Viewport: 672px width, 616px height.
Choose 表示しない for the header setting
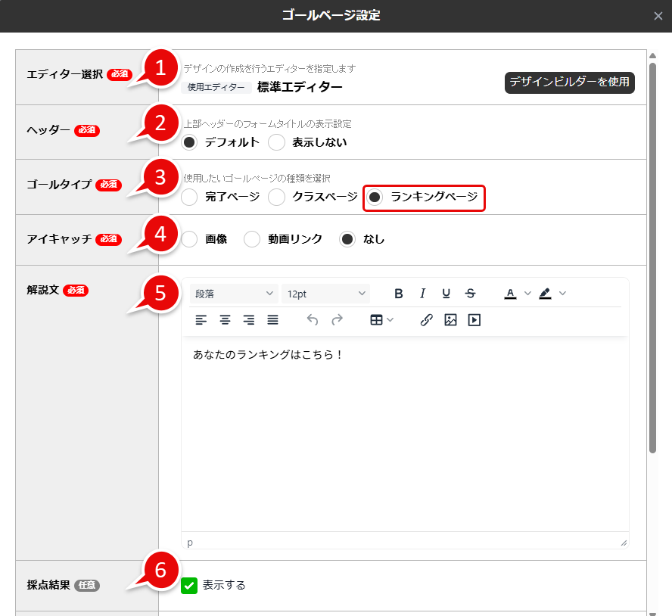coord(276,142)
